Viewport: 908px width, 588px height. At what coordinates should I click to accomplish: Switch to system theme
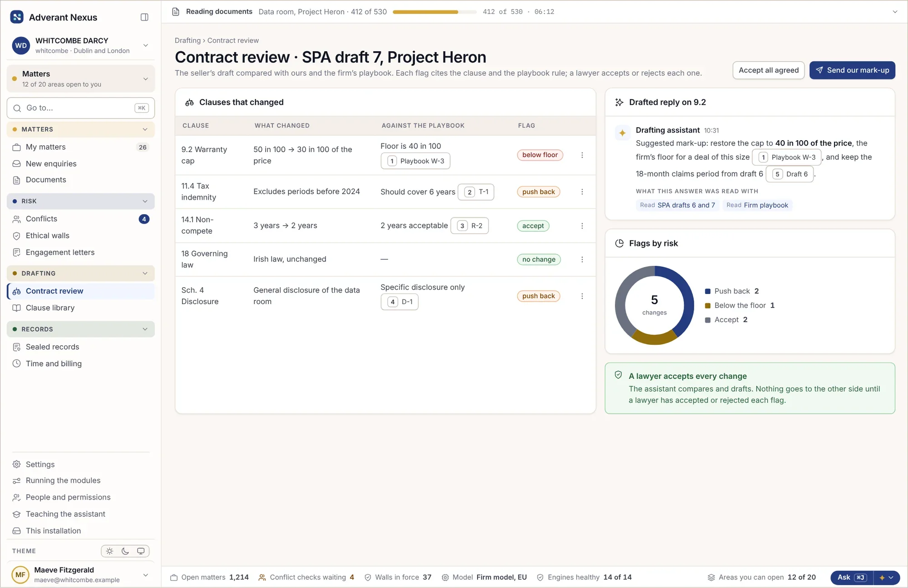point(141,551)
